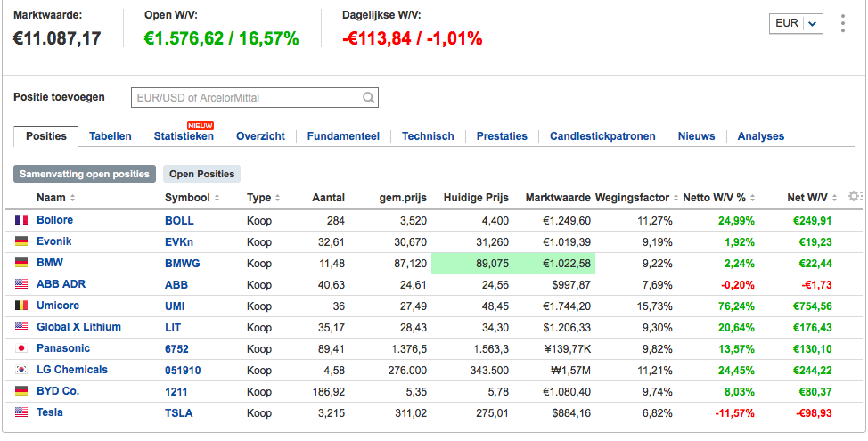Open the LG Chemicals stock link
Viewport: 868px width, 441px height.
click(72, 370)
